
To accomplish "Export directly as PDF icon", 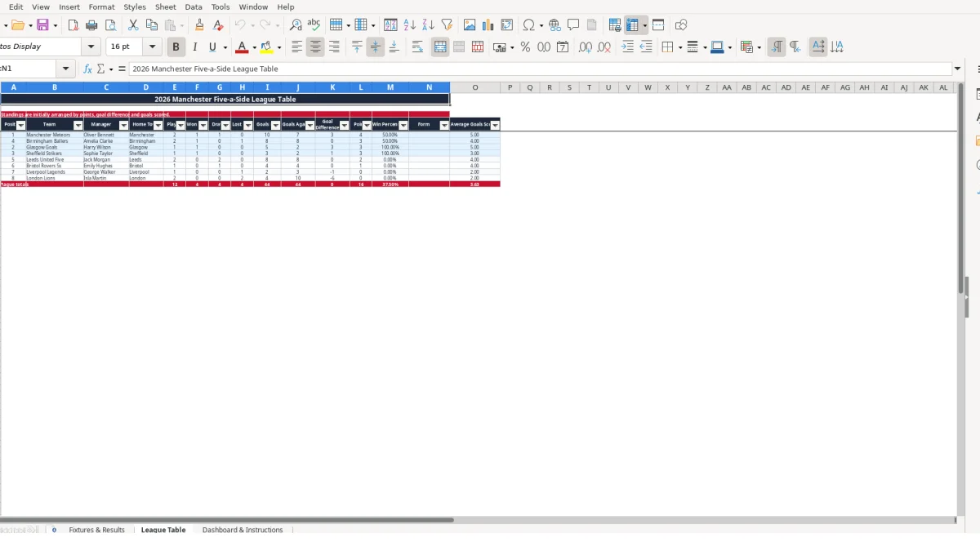I will (73, 25).
